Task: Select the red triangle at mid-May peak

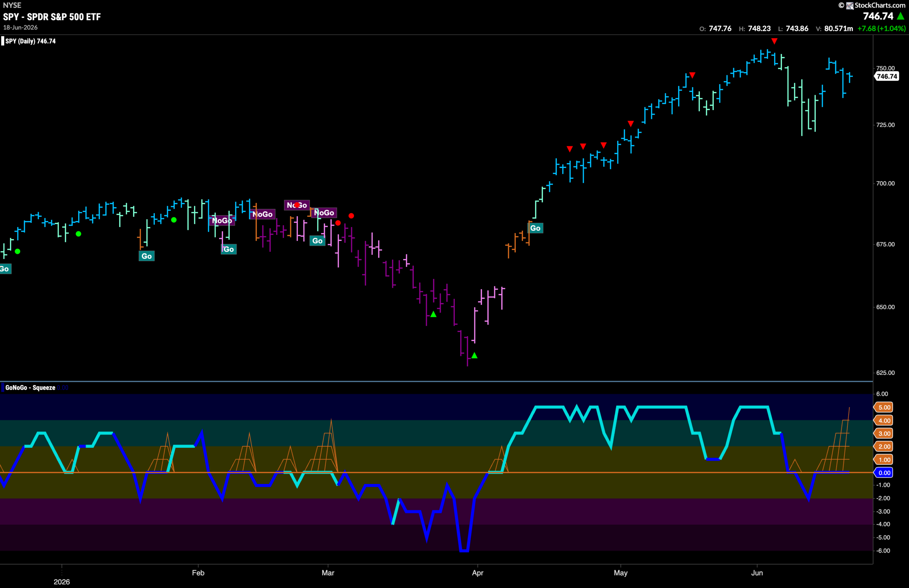Action: point(692,75)
